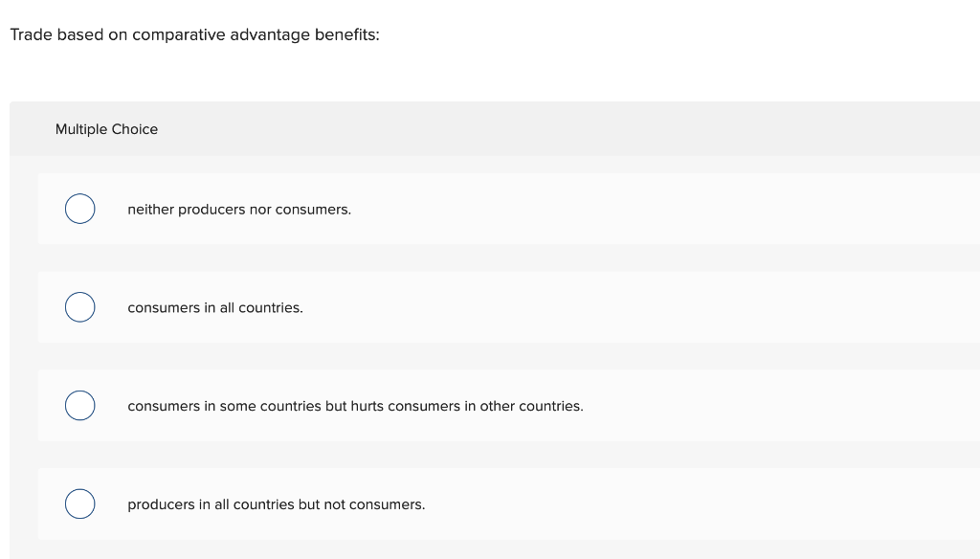980x559 pixels.
Task: Select the 'consumers in all countries' radio button
Action: tap(79, 306)
